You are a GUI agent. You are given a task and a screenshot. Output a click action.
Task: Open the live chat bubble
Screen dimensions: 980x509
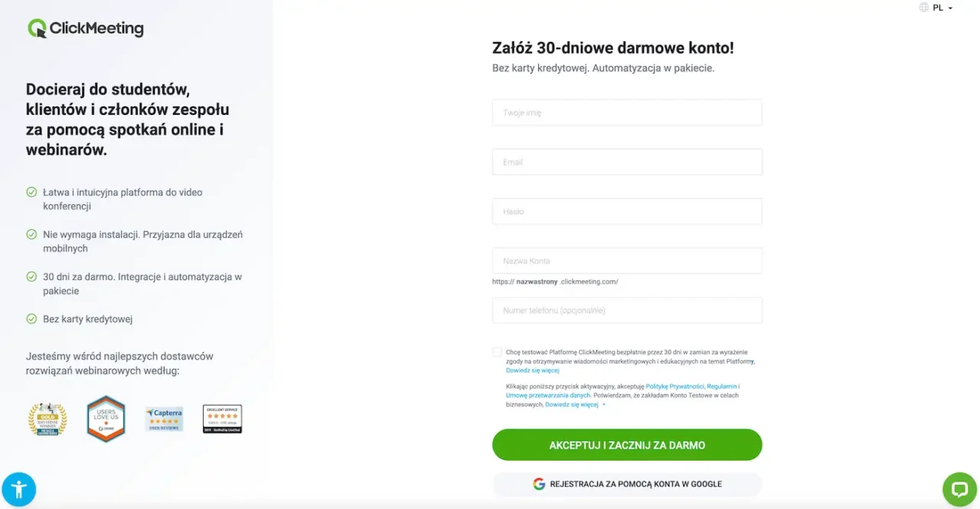click(959, 489)
